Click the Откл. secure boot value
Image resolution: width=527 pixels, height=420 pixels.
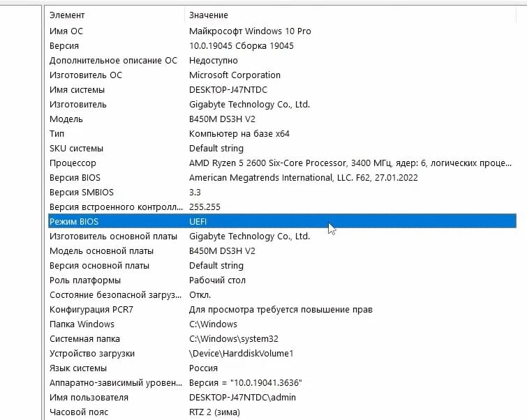pos(200,295)
